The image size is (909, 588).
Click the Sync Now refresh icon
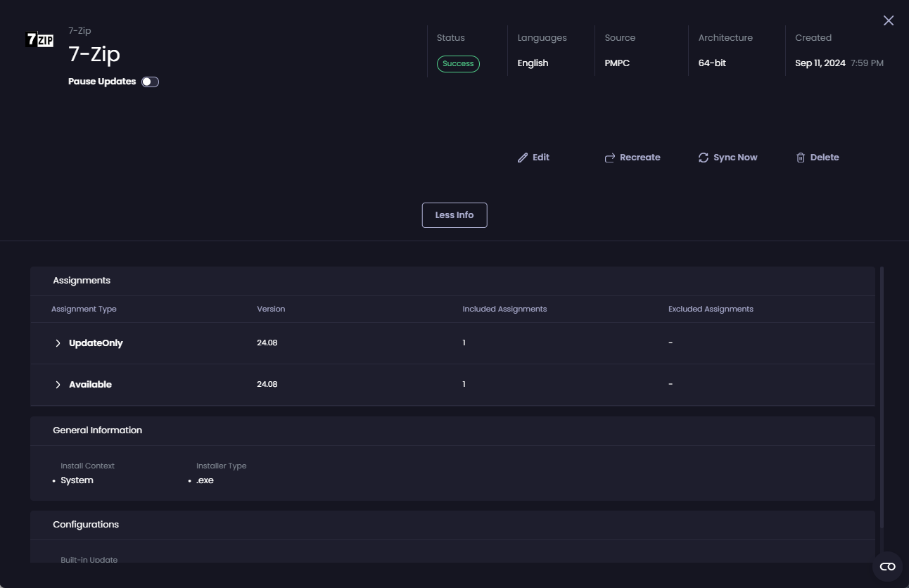pos(704,158)
